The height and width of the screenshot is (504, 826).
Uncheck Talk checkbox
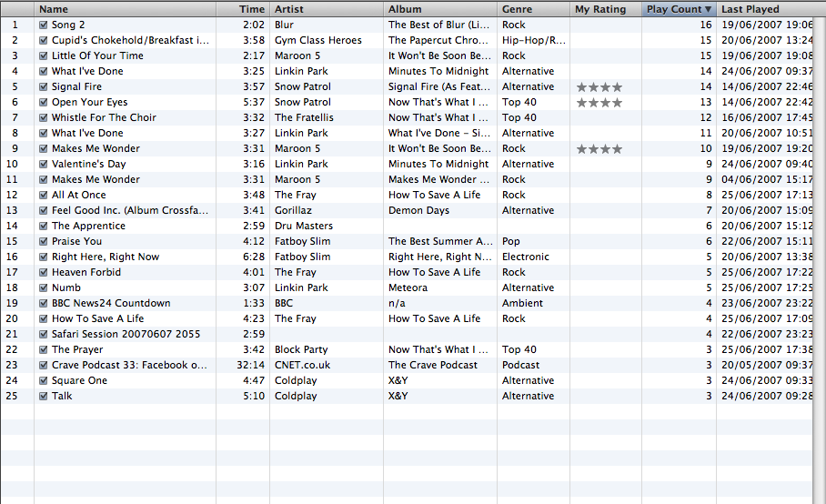pyautogui.click(x=43, y=396)
